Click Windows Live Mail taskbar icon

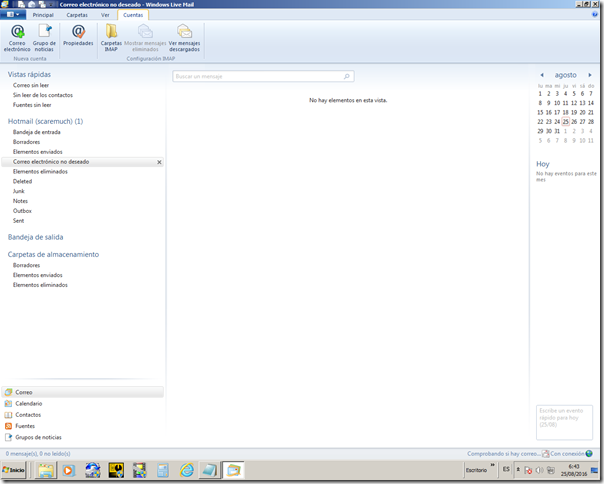pos(233,470)
